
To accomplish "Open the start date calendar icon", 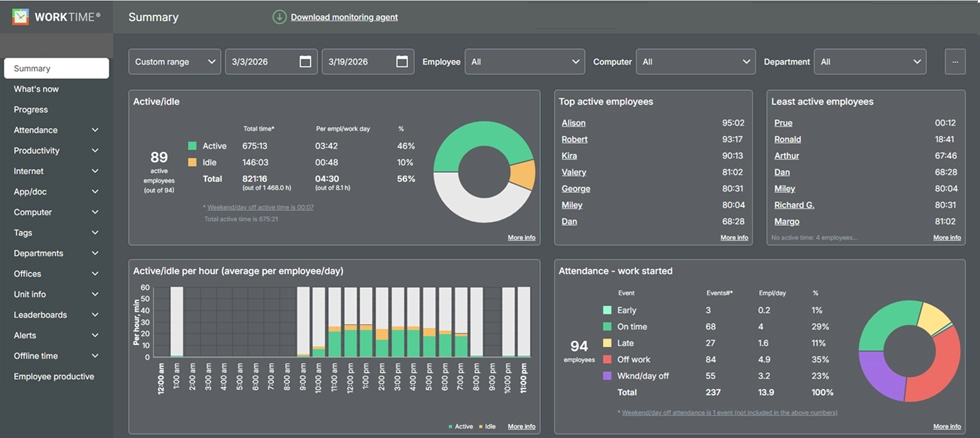I will pyautogui.click(x=305, y=62).
